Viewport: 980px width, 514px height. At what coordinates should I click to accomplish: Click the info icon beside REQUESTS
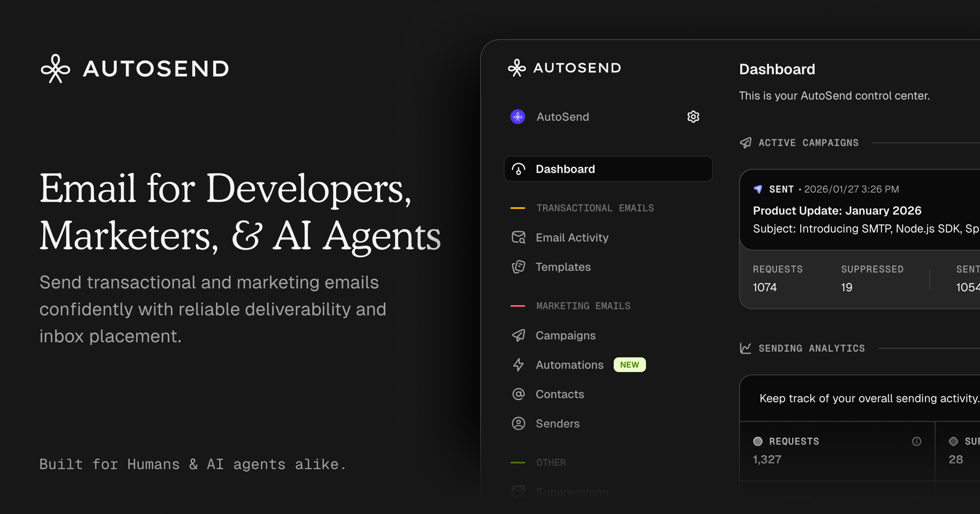click(x=917, y=441)
